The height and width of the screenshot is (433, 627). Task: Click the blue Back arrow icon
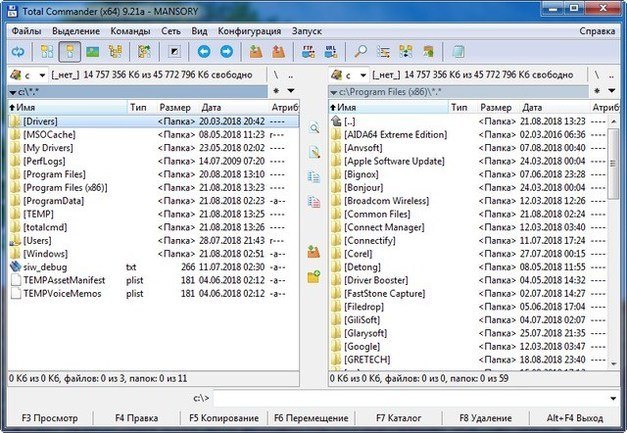tap(203, 50)
